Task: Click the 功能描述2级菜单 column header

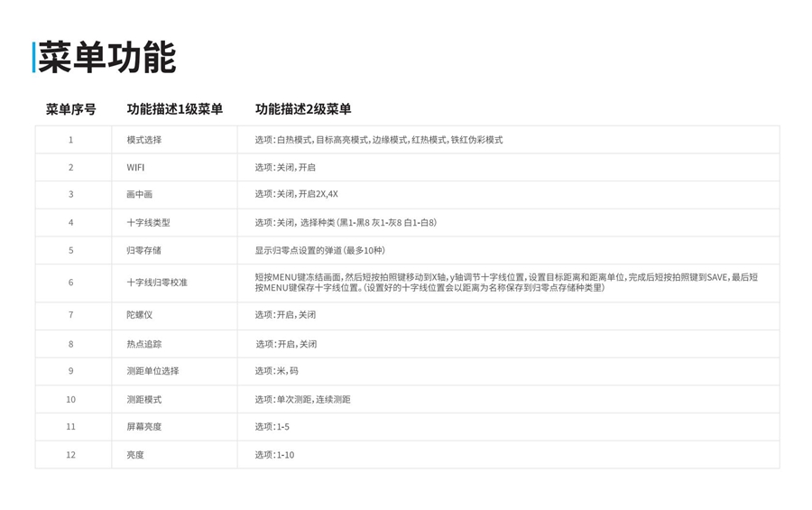Action: coord(303,109)
